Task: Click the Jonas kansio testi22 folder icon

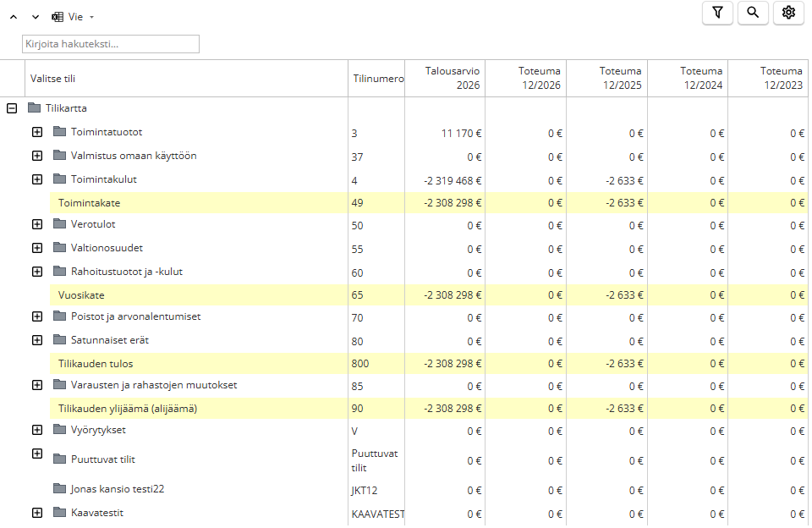Action: (x=59, y=489)
